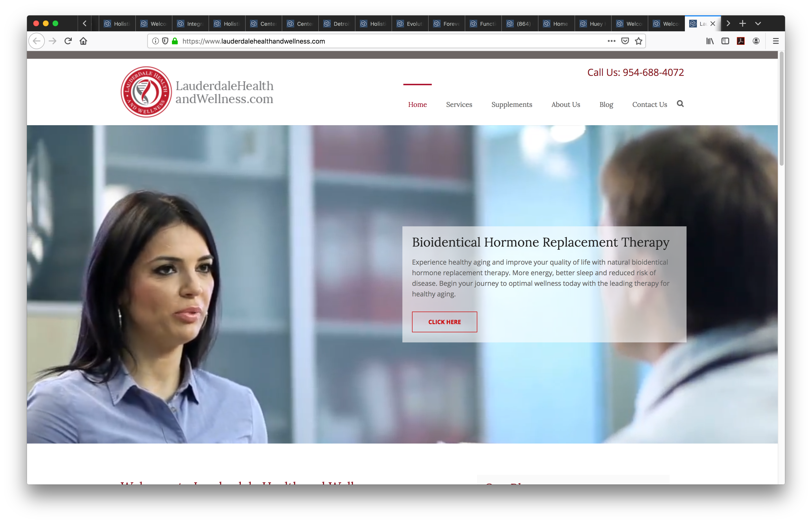The height and width of the screenshot is (523, 812).
Task: Open the Firefox account icon
Action: 756,41
